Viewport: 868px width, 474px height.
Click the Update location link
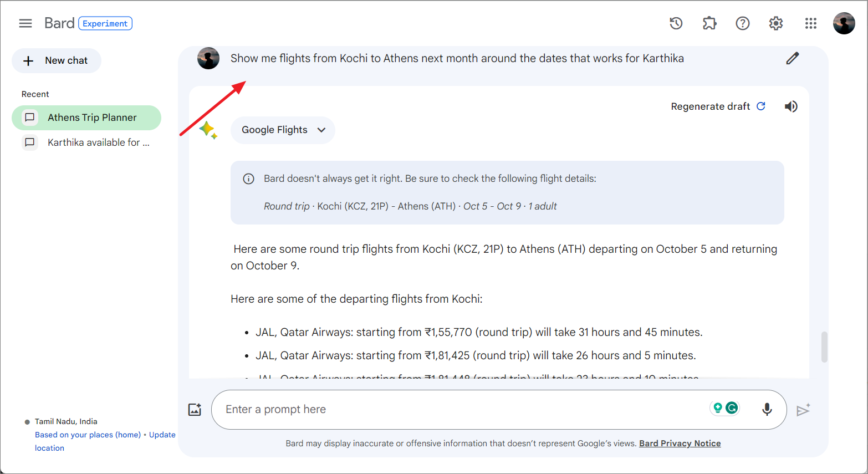162,435
